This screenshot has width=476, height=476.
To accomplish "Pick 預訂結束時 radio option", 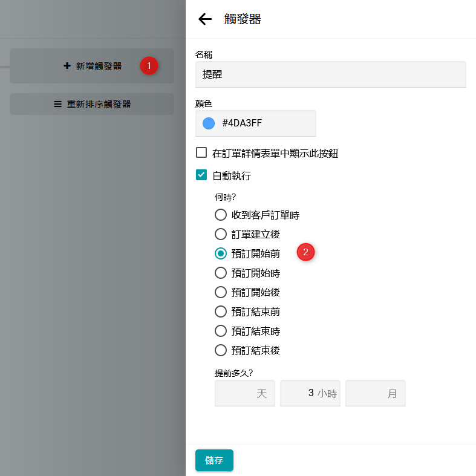I will click(221, 331).
